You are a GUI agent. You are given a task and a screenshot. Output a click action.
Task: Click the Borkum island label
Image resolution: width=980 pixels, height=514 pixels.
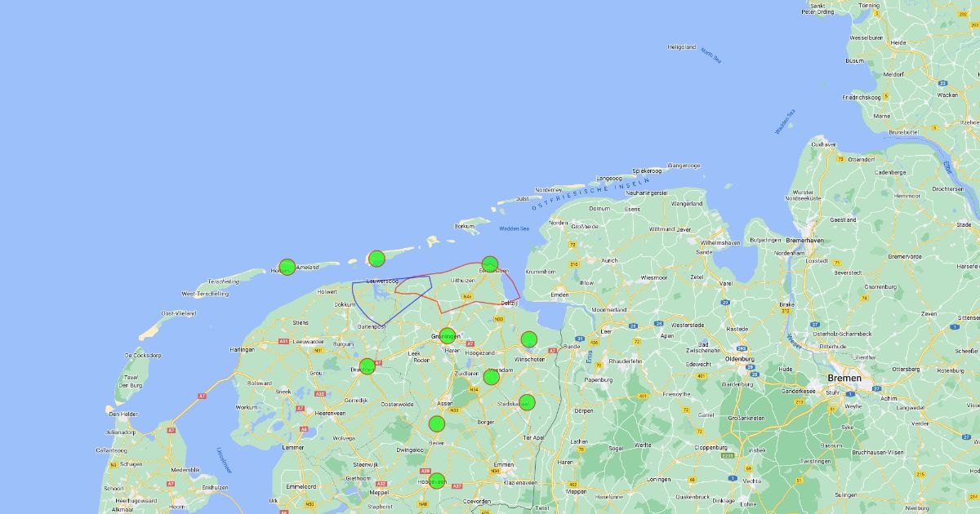point(464,226)
